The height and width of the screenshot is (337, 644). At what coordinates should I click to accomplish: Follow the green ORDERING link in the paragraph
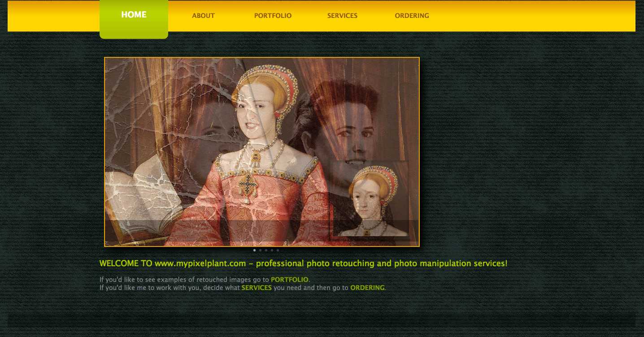pos(367,288)
